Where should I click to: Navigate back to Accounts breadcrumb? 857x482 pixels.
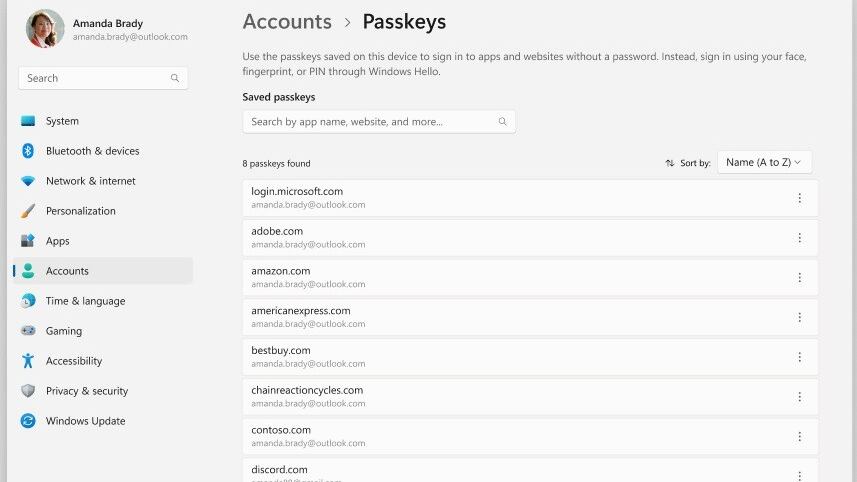(287, 21)
